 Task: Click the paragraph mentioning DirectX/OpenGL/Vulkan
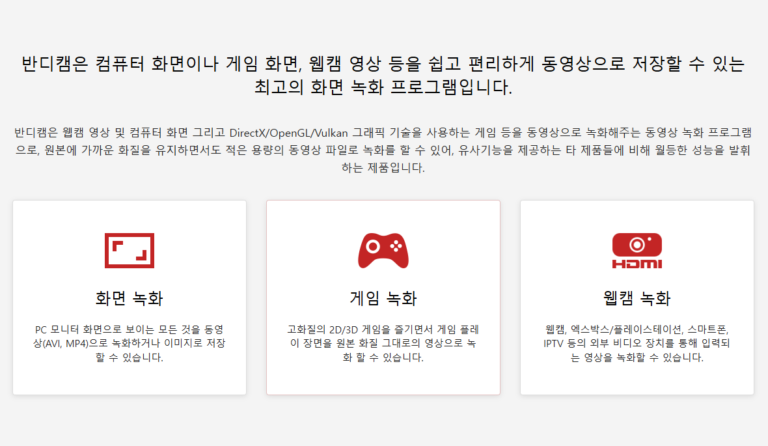tap(383, 150)
